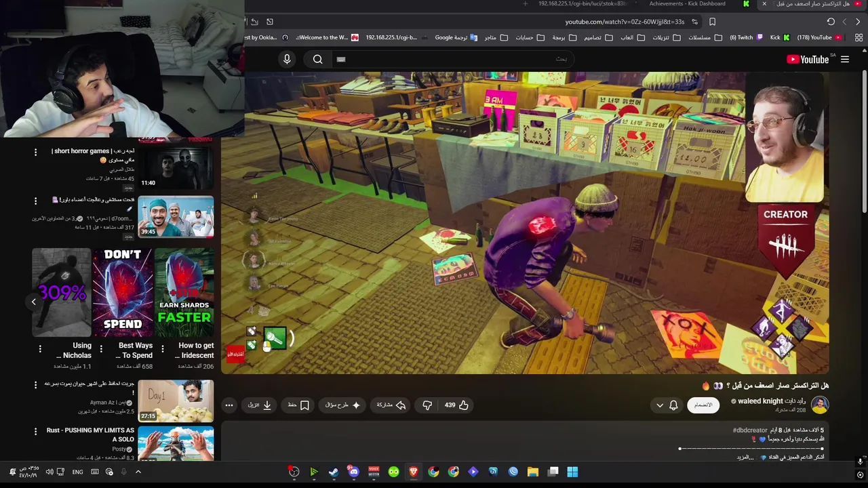868x488 pixels.
Task: Click the red subscribe overlay in video
Action: [235, 354]
